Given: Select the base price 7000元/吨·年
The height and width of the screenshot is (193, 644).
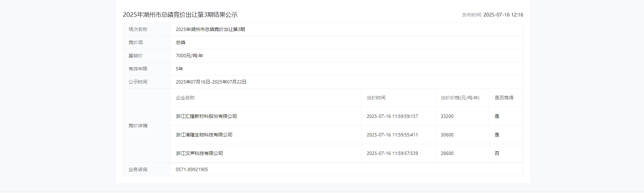Looking at the screenshot, I should pyautogui.click(x=189, y=56).
